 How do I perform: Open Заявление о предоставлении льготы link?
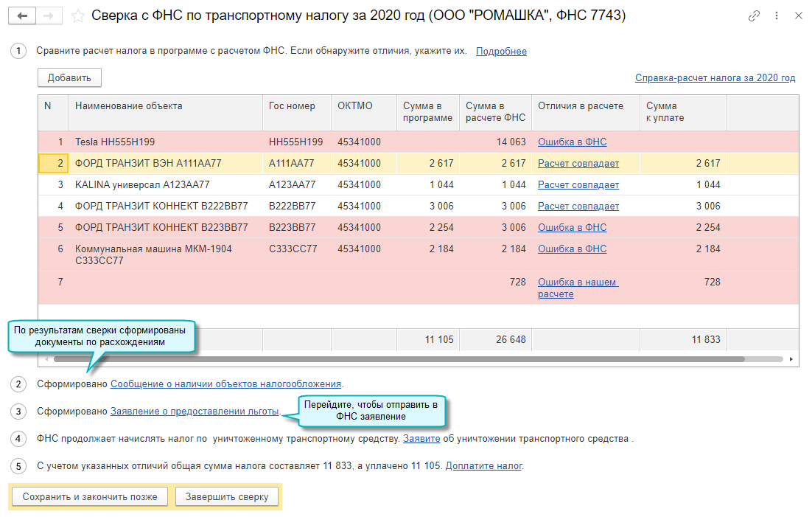click(x=195, y=412)
